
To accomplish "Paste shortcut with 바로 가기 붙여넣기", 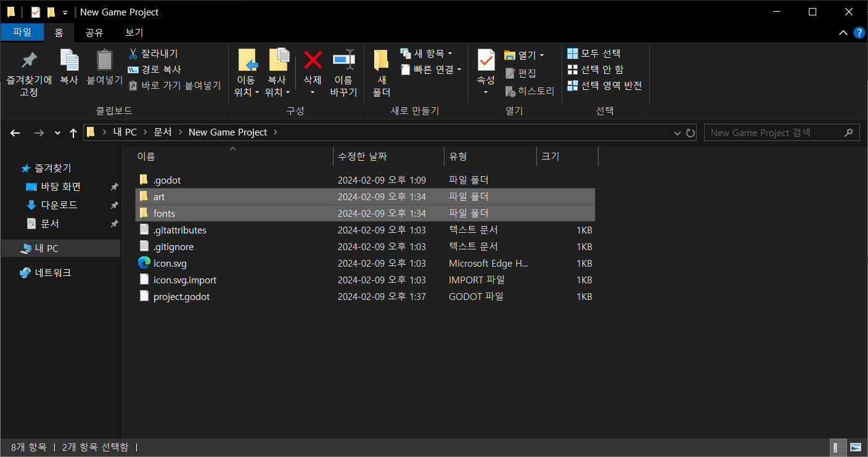I will [x=174, y=86].
